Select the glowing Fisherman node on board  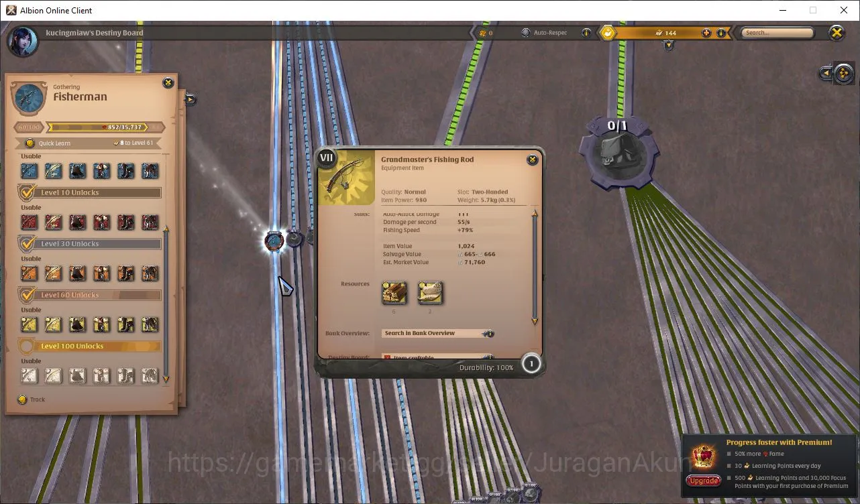tap(274, 241)
